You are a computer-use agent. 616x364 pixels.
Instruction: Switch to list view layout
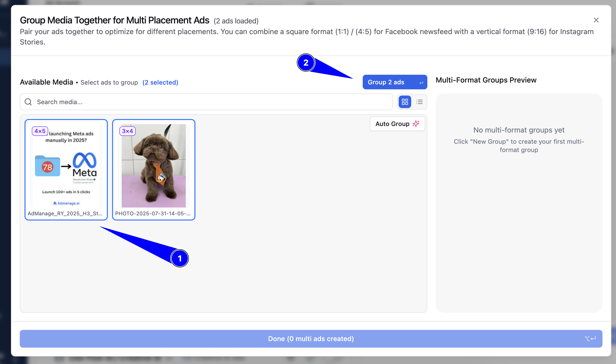coord(419,102)
